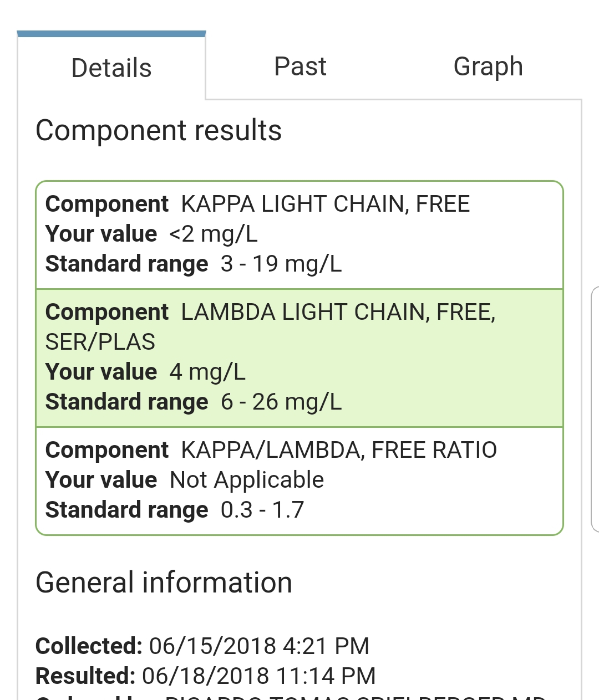Tap the General information heading
The image size is (599, 700).
(164, 583)
